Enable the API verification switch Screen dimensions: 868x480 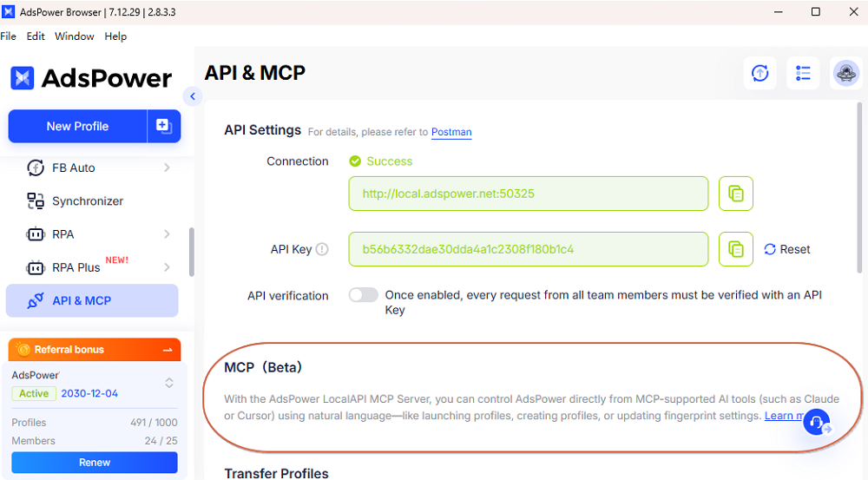363,295
